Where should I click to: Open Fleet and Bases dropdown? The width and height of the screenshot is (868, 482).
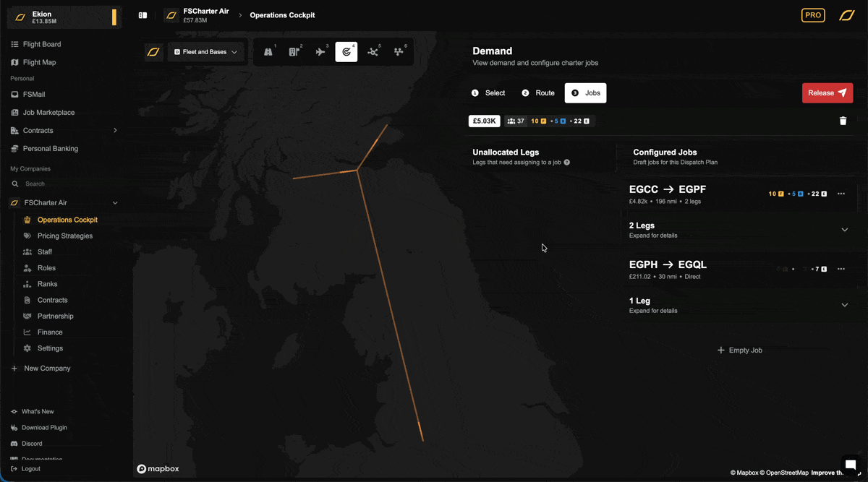click(206, 52)
